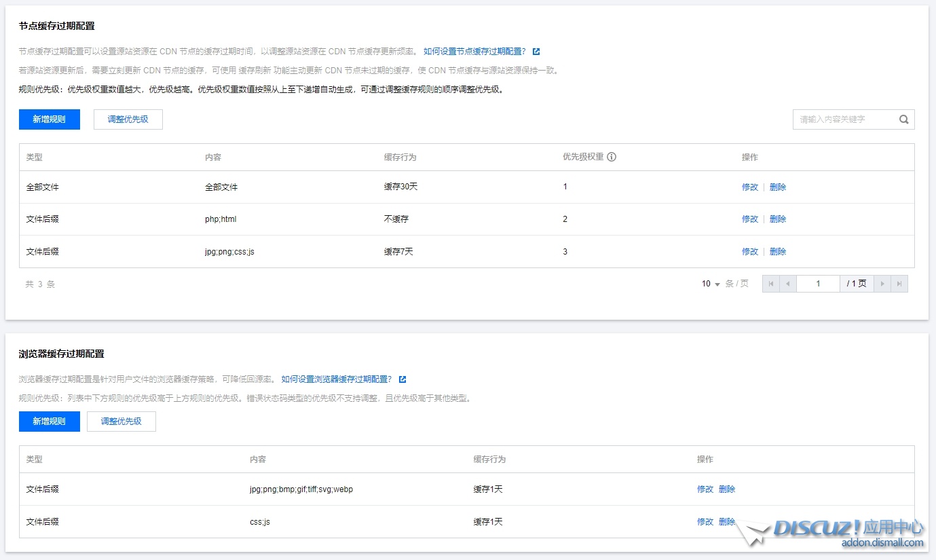Click 调整优先级 in node cache section
The height and width of the screenshot is (560, 936).
click(x=128, y=119)
